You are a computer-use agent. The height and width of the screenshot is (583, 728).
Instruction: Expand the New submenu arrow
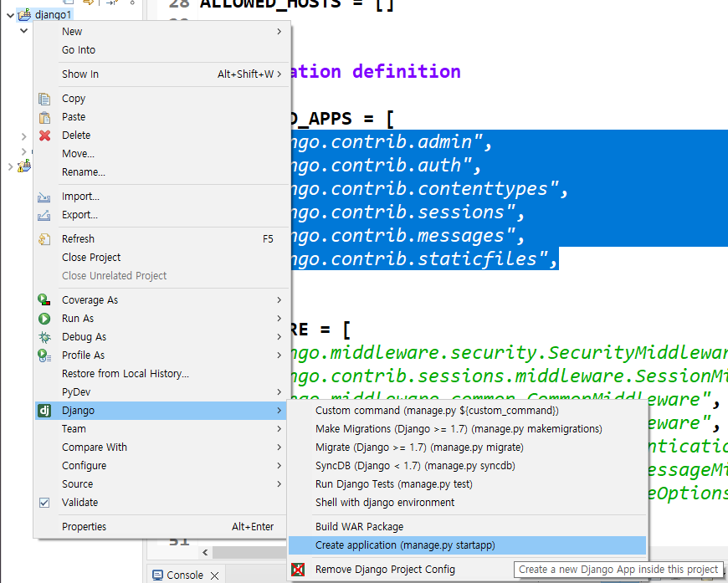279,32
